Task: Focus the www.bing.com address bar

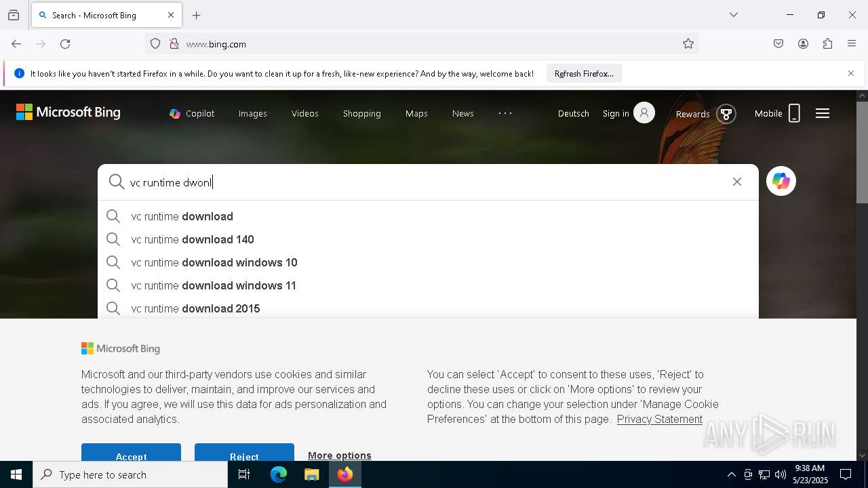Action: point(420,44)
